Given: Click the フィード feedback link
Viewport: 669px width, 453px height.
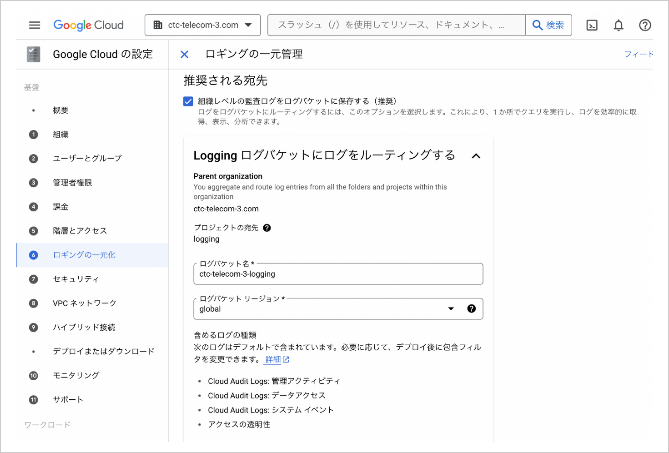Looking at the screenshot, I should 639,54.
